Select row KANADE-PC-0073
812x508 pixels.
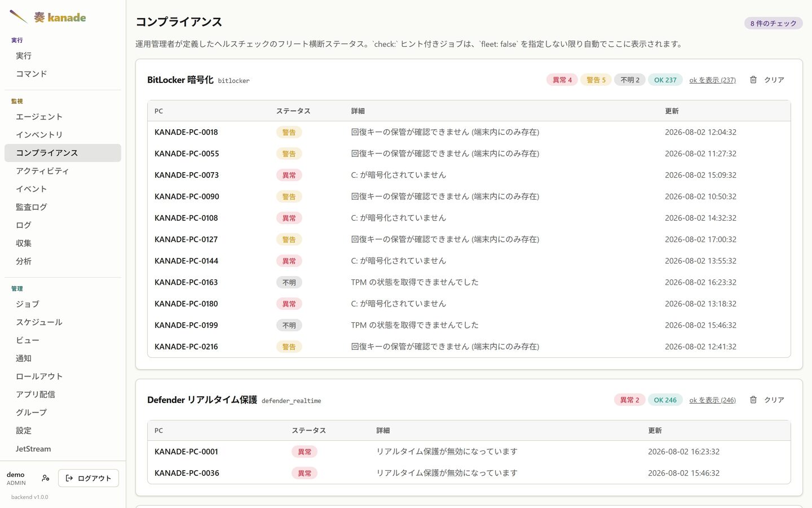(x=469, y=175)
